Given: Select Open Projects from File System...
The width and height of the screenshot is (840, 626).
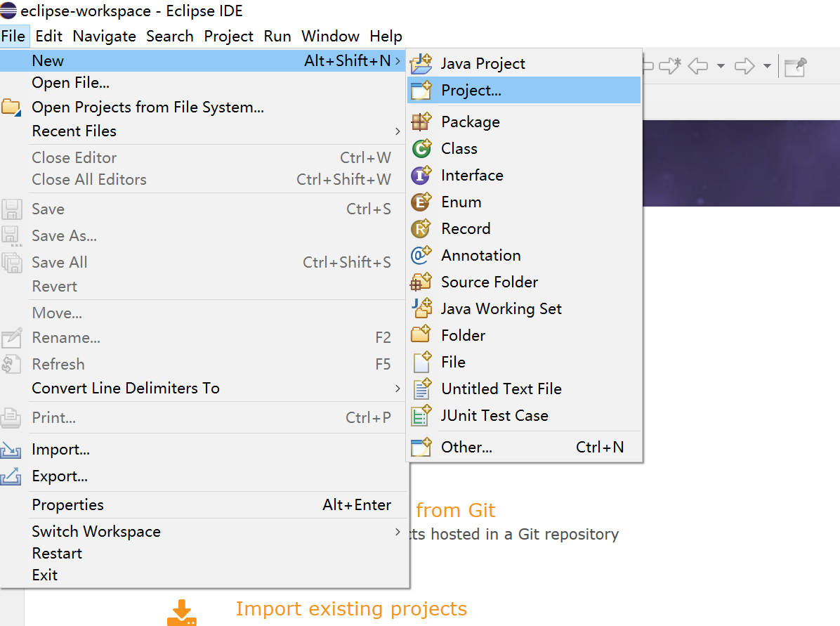Looking at the screenshot, I should 204,107.
